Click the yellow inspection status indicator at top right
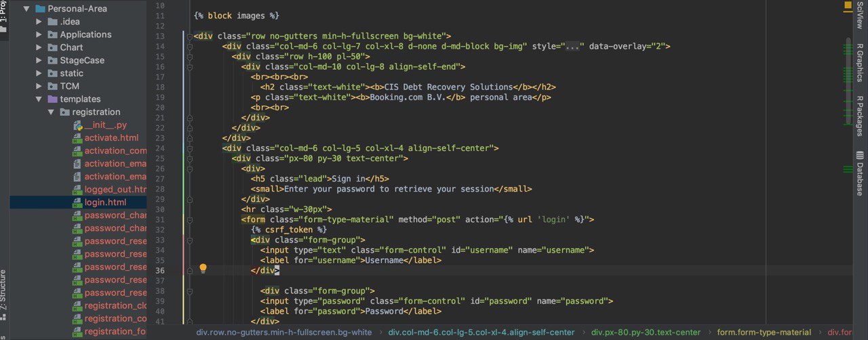Screen dimensions: 868x340 848,4
